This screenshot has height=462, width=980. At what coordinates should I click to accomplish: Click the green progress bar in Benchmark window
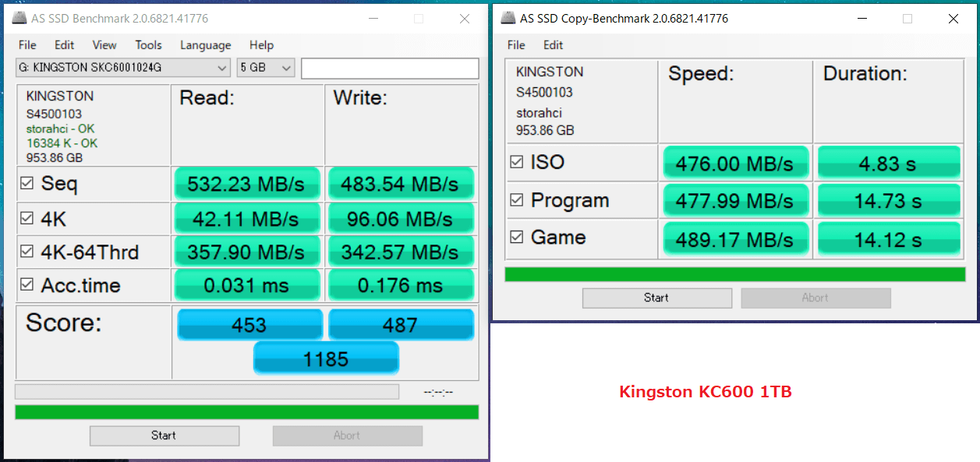[247, 412]
